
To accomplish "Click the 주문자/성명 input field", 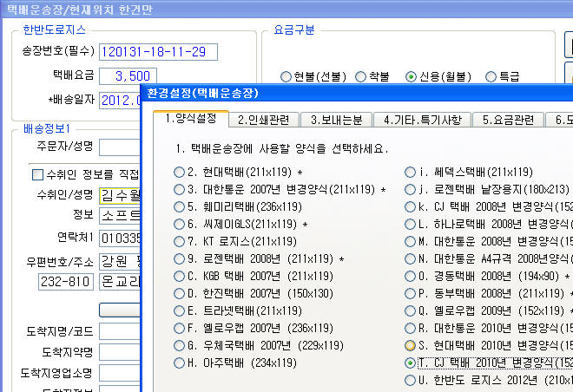I will (x=120, y=147).
